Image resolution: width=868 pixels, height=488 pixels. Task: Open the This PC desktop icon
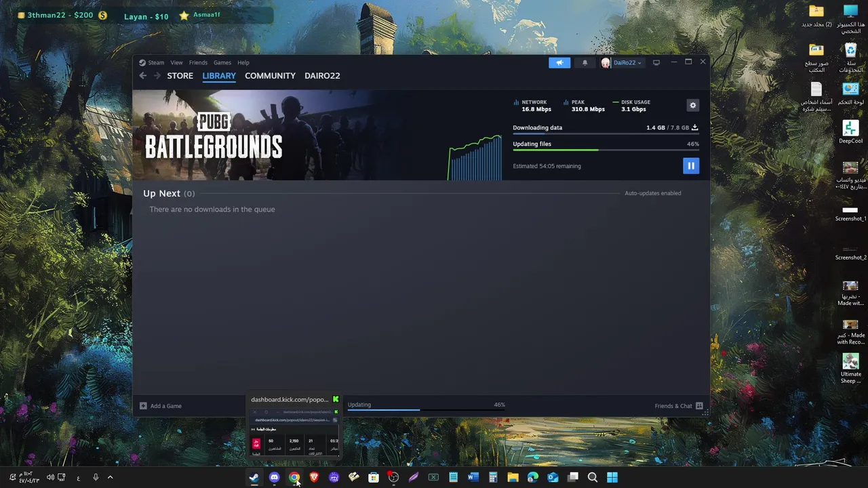[x=850, y=19]
